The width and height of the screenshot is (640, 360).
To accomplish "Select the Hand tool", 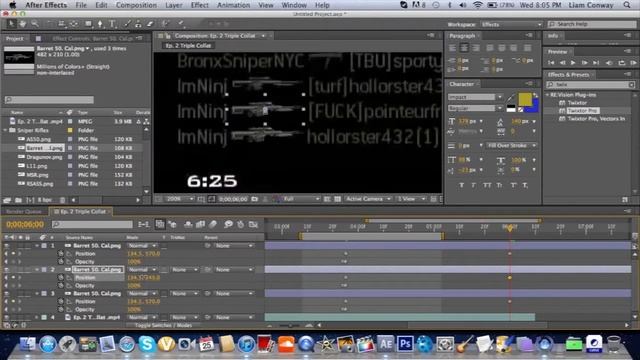I will point(23,24).
